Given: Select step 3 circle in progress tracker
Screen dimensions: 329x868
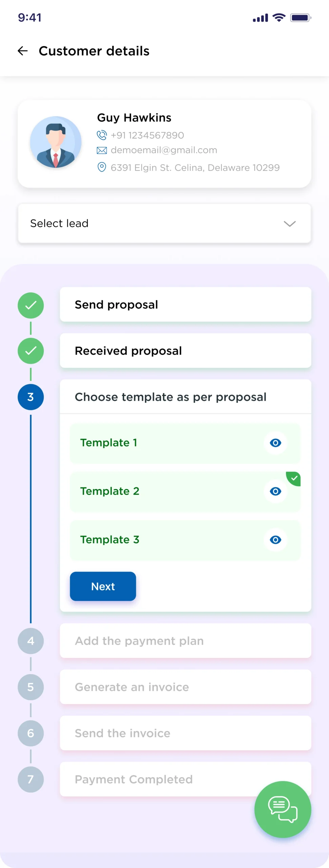Looking at the screenshot, I should (31, 397).
